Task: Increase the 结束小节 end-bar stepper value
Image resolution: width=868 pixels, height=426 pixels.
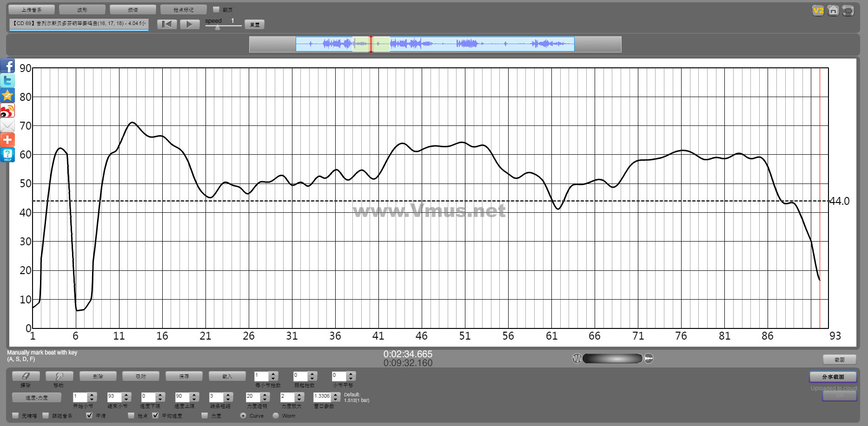Action: 126,395
